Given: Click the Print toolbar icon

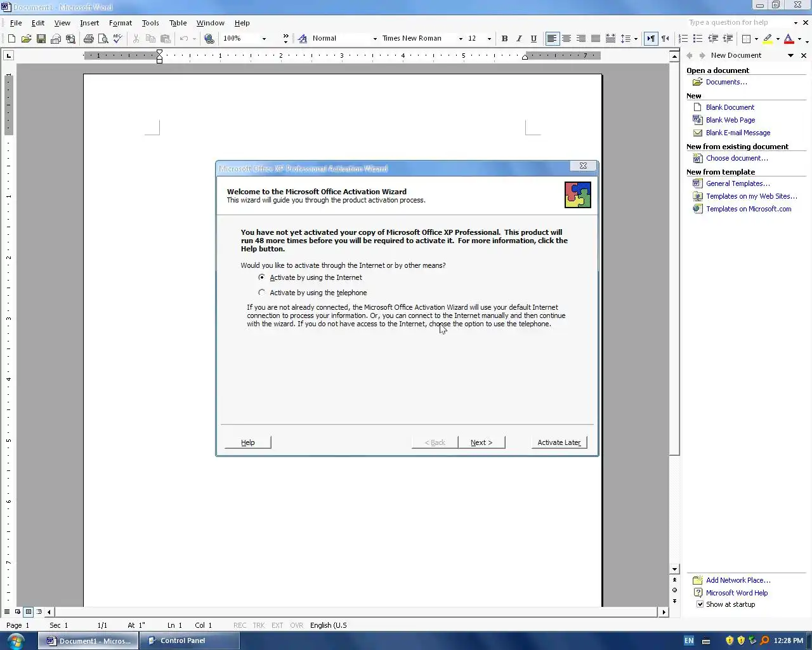Looking at the screenshot, I should coord(89,39).
